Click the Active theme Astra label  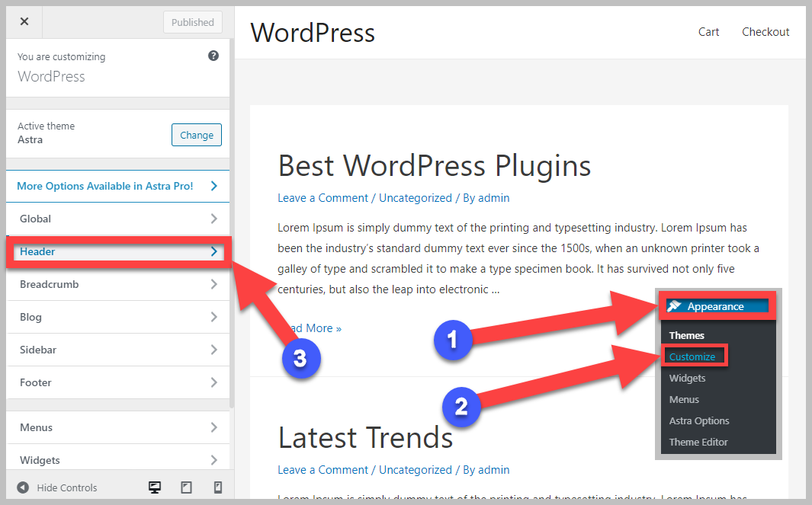46,133
